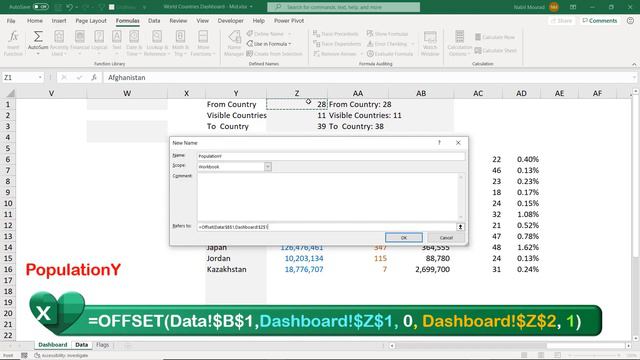Click the Undo icon in title bar
Viewport: 640px width, 360px height.
click(70, 7)
